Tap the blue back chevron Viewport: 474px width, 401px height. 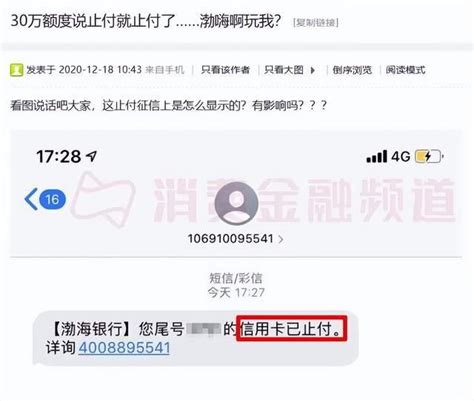pos(31,199)
